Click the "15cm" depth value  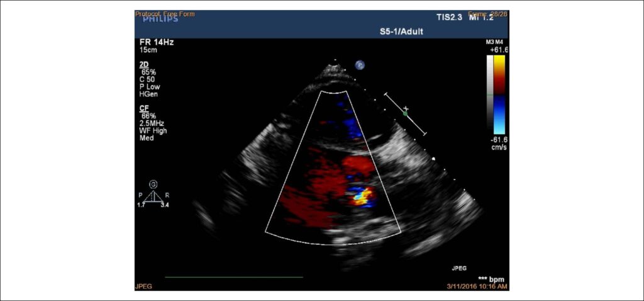[x=148, y=50]
